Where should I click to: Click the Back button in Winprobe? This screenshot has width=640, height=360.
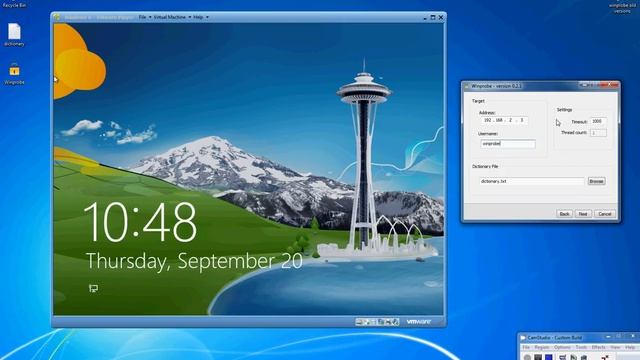(x=564, y=214)
